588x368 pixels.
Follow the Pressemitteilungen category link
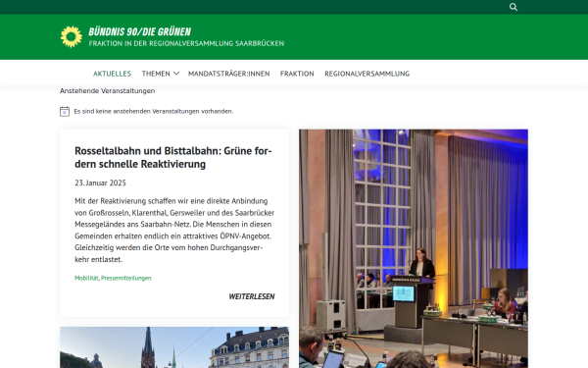coord(126,278)
